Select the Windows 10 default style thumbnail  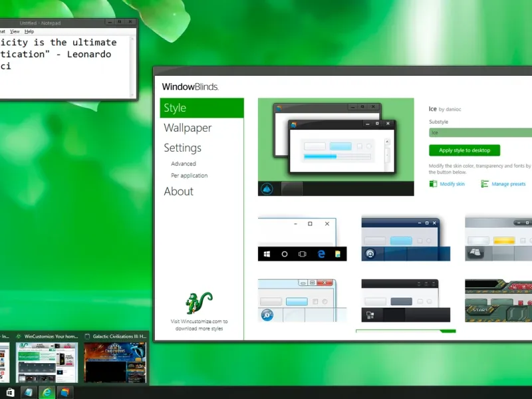click(303, 239)
